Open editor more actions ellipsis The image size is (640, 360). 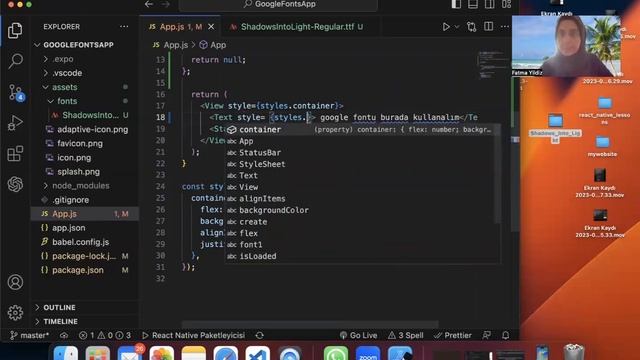pos(505,27)
